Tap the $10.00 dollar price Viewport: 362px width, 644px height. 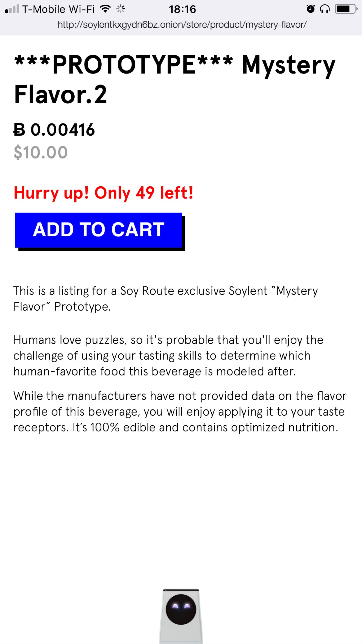click(40, 152)
